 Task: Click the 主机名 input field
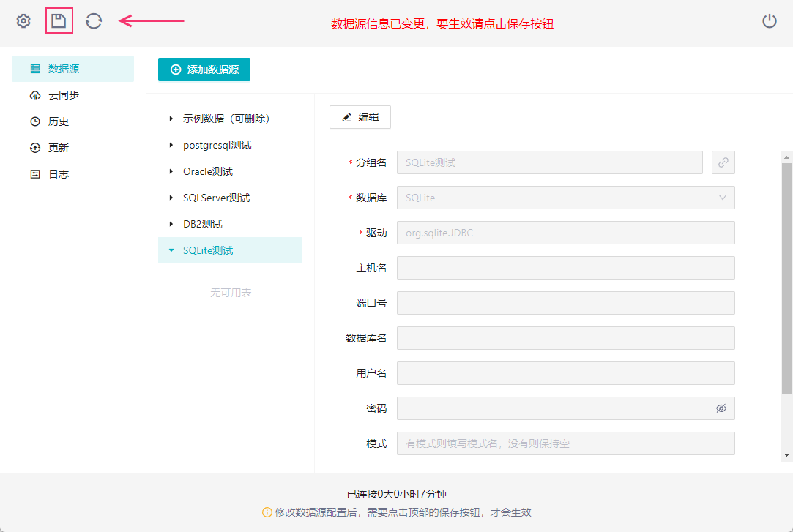565,268
